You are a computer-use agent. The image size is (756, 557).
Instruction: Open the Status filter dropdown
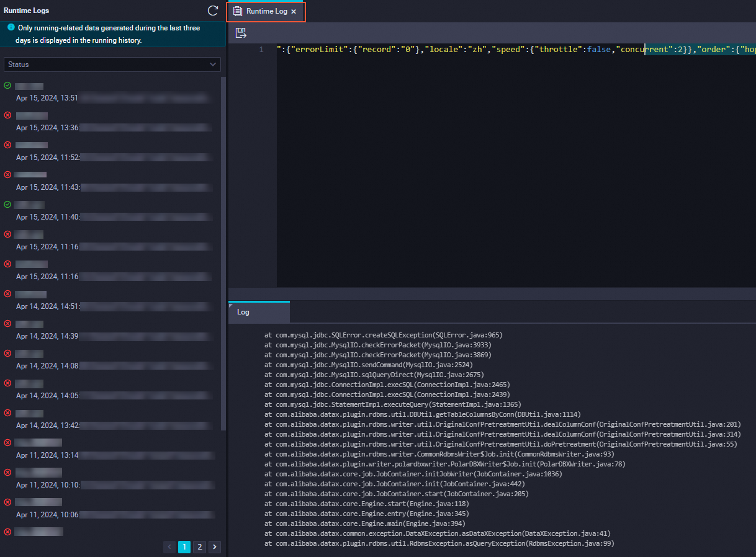(x=112, y=65)
